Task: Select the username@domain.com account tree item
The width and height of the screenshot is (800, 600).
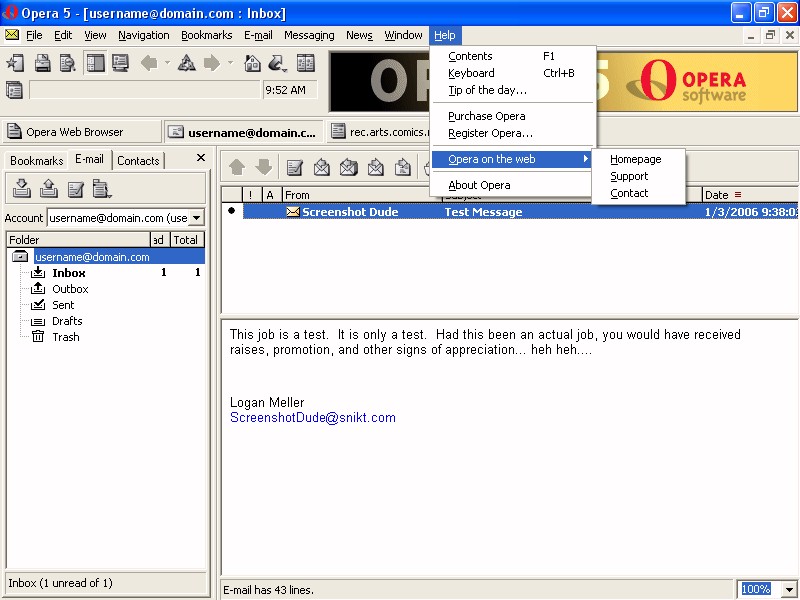Action: (x=92, y=257)
